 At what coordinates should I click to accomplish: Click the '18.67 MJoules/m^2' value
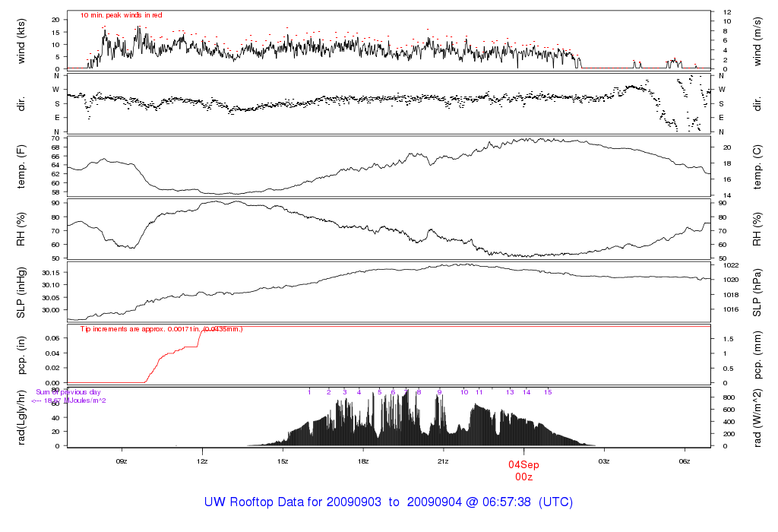(x=75, y=401)
